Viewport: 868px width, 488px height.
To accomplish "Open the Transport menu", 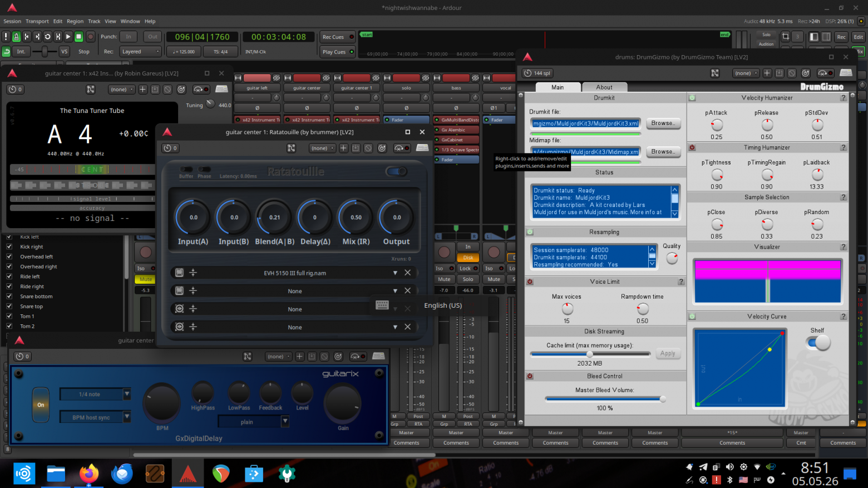I will coord(37,21).
